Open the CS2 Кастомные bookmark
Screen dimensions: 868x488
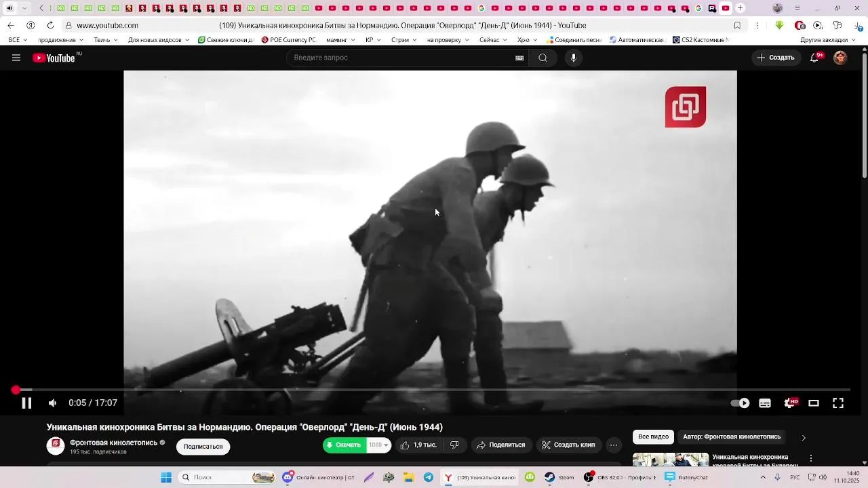699,40
